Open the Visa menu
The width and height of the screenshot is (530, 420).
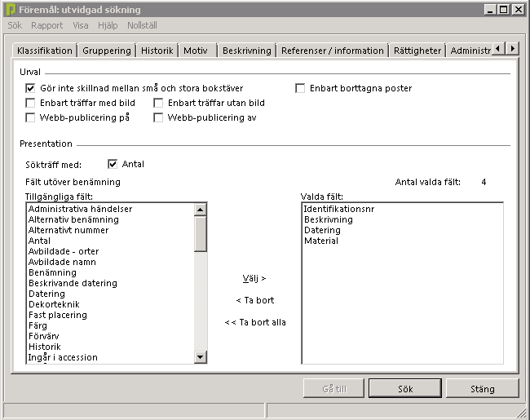pyautogui.click(x=81, y=25)
